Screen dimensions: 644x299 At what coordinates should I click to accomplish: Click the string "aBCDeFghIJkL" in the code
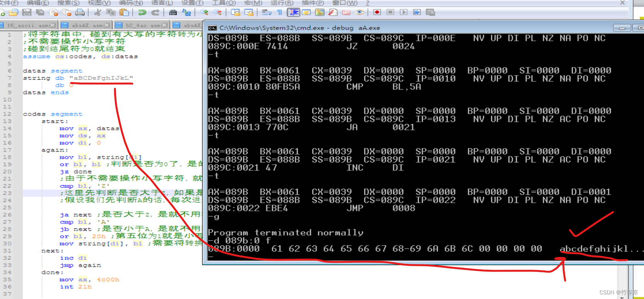point(101,78)
